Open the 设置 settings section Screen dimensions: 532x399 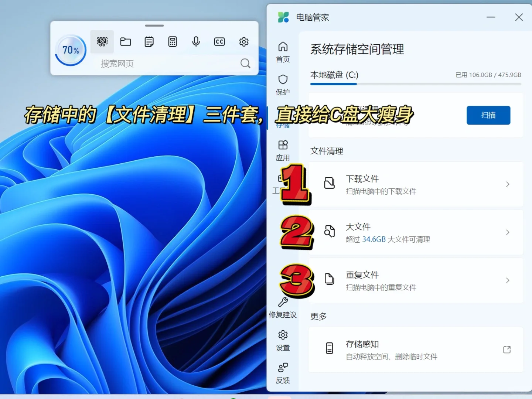click(283, 340)
